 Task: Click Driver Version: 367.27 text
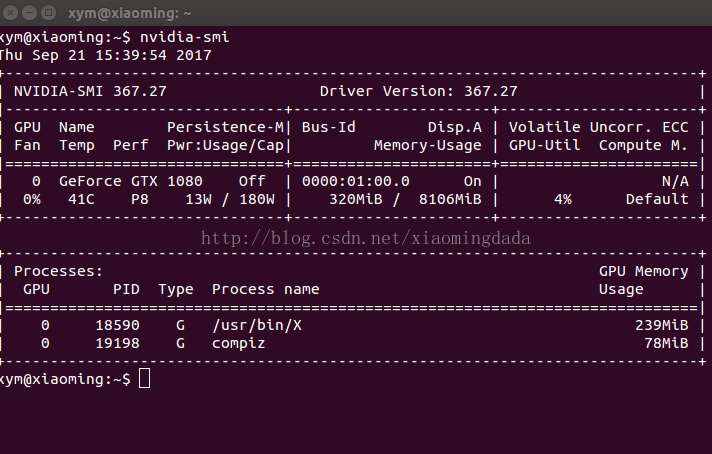point(418,91)
